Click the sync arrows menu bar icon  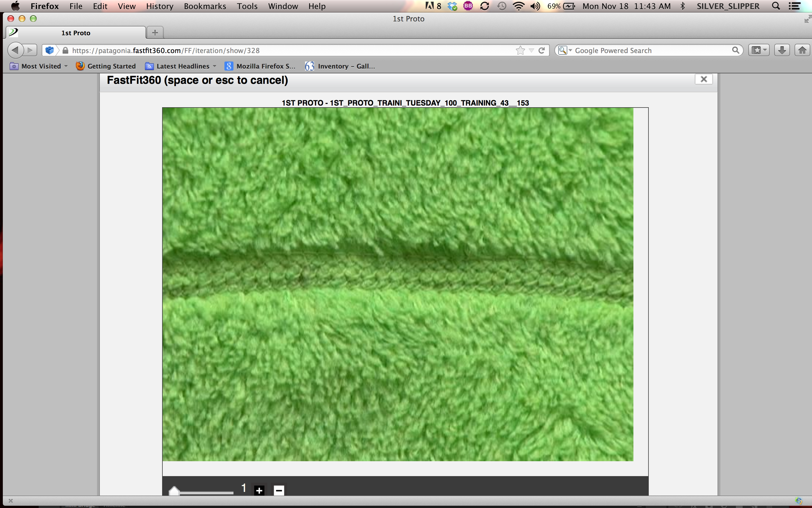pyautogui.click(x=484, y=6)
